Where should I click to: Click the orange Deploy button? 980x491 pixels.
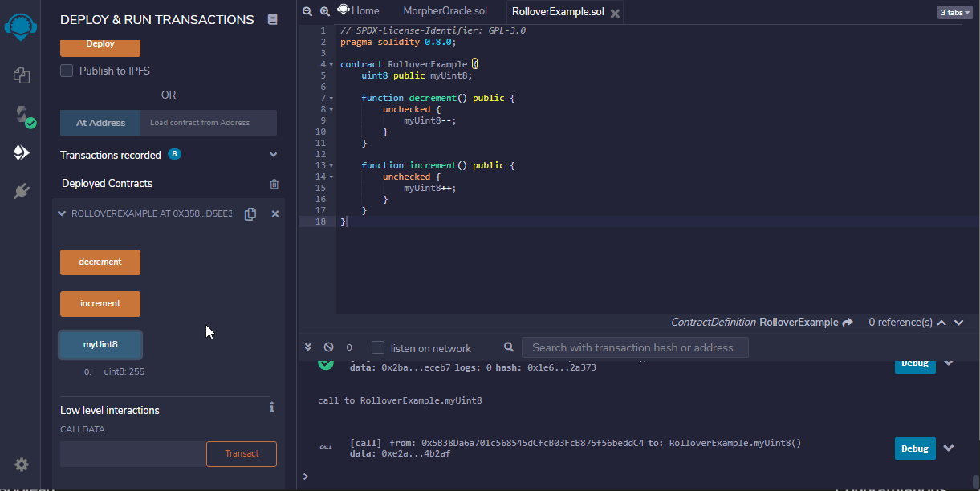pyautogui.click(x=100, y=47)
